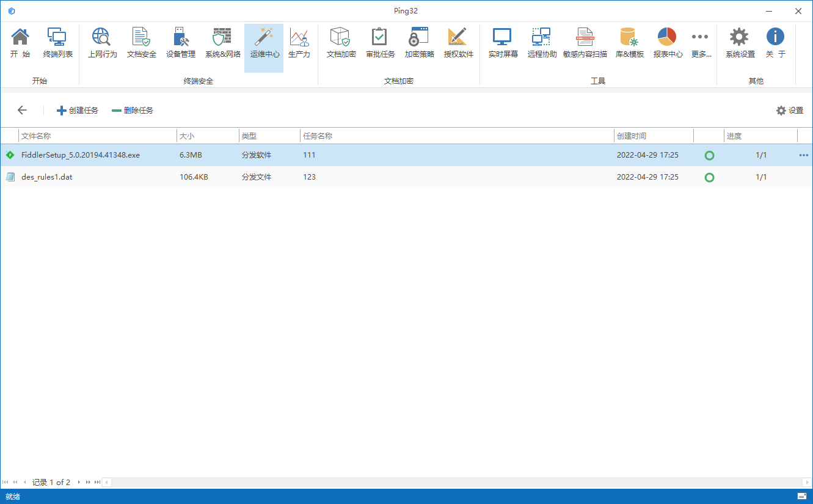Open 文档加密 document encryption

coord(341,43)
